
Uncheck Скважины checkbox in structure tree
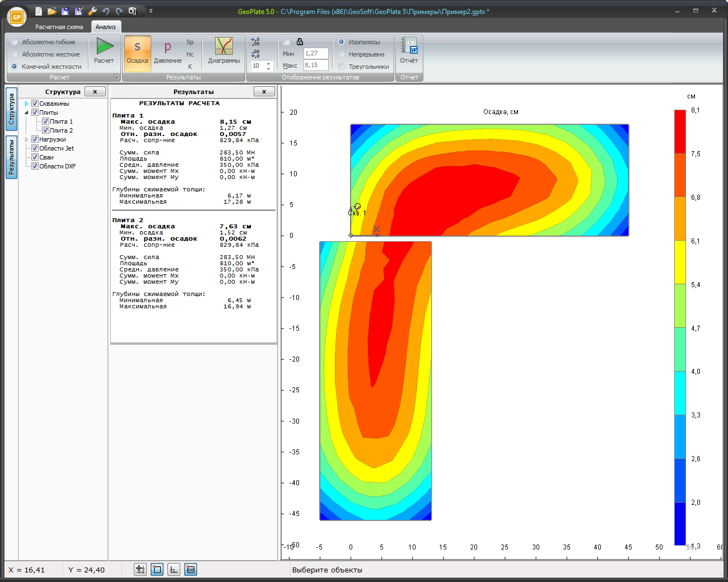click(35, 104)
